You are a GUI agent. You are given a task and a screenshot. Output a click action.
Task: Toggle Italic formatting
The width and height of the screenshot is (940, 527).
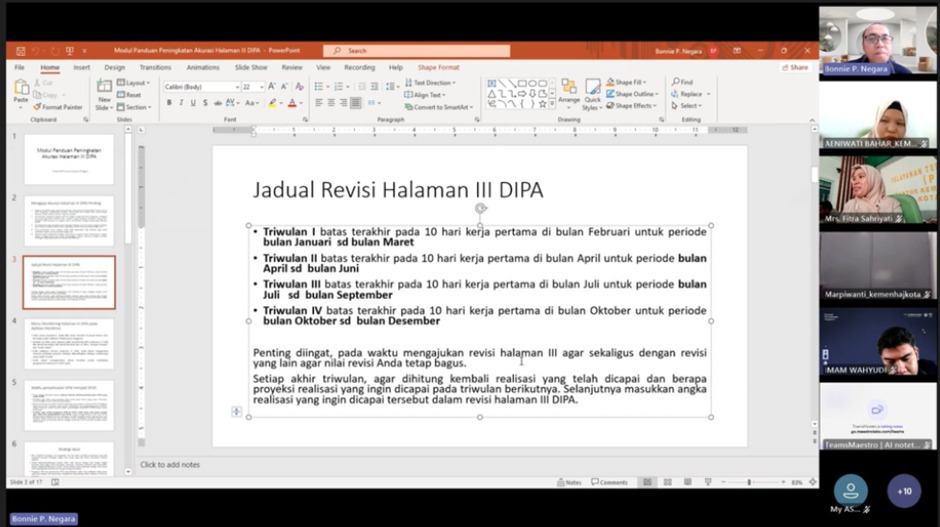click(181, 103)
